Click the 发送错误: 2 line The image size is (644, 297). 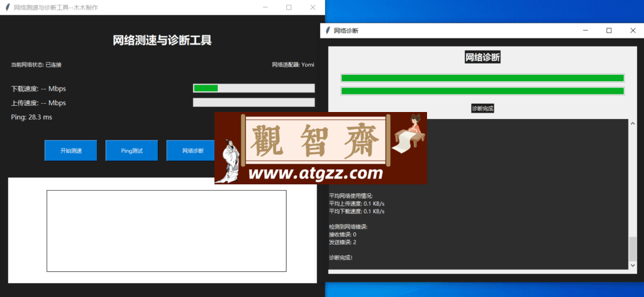343,242
